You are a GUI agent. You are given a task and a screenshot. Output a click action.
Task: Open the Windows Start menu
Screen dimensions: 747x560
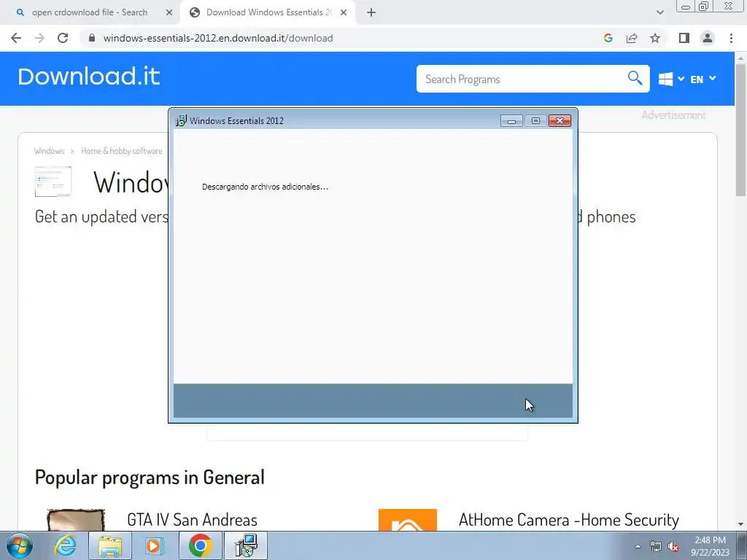(x=19, y=545)
